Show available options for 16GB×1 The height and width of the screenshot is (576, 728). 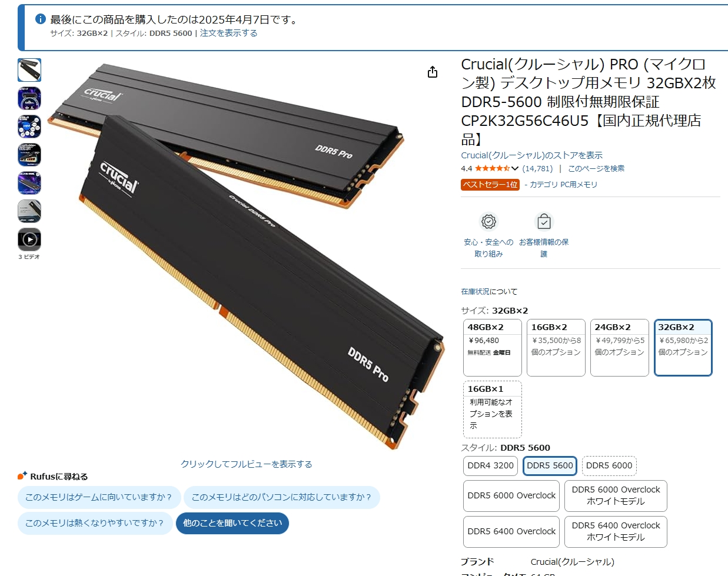[493, 409]
